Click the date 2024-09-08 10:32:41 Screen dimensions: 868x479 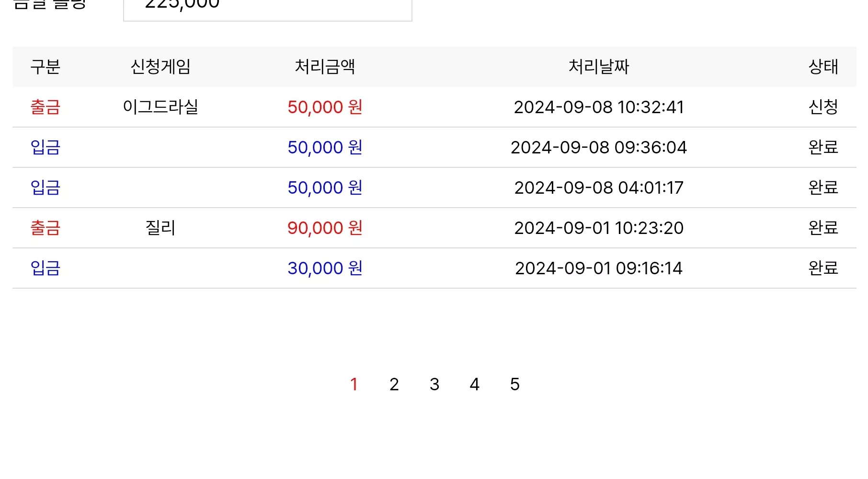pyautogui.click(x=599, y=107)
